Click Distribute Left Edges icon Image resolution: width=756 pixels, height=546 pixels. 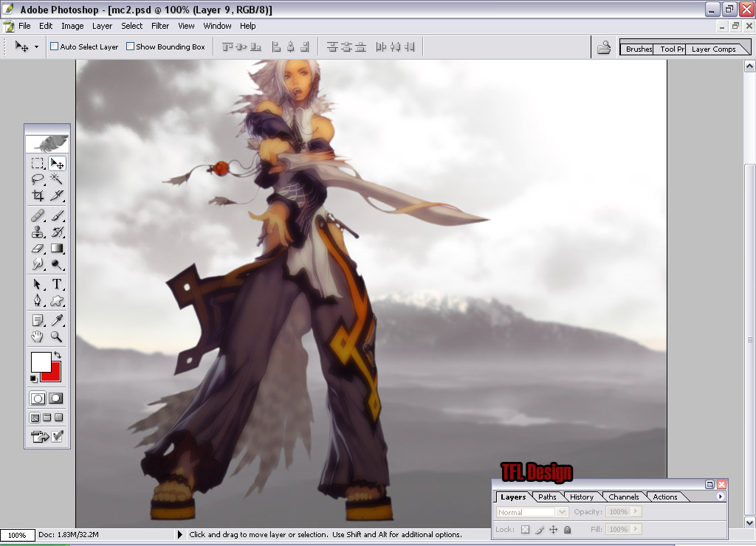coord(381,46)
